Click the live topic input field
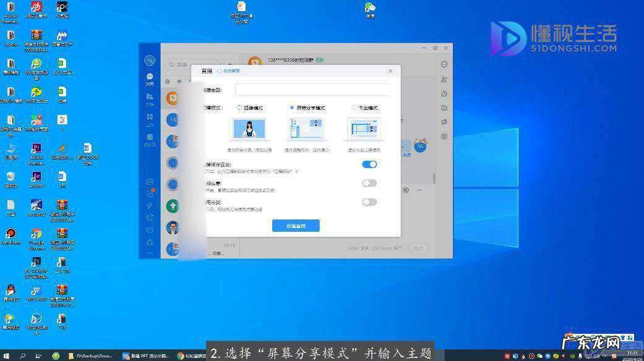Screen dimensions: 644x361 [x=312, y=90]
